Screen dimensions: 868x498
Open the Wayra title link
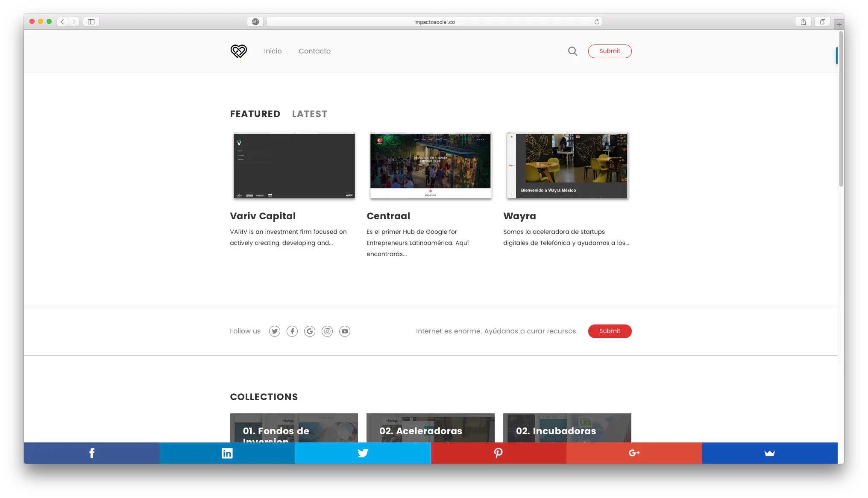519,216
